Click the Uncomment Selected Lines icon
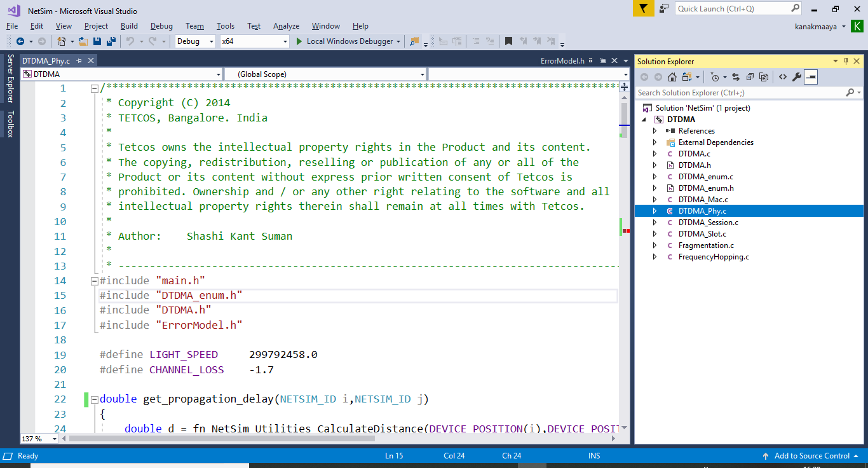 pyautogui.click(x=489, y=41)
